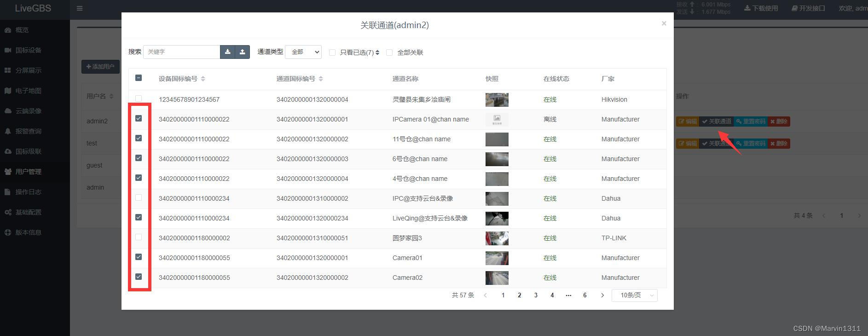The image size is (868, 336).
Task: Open 云端录像 in the sidebar
Action: 35,111
